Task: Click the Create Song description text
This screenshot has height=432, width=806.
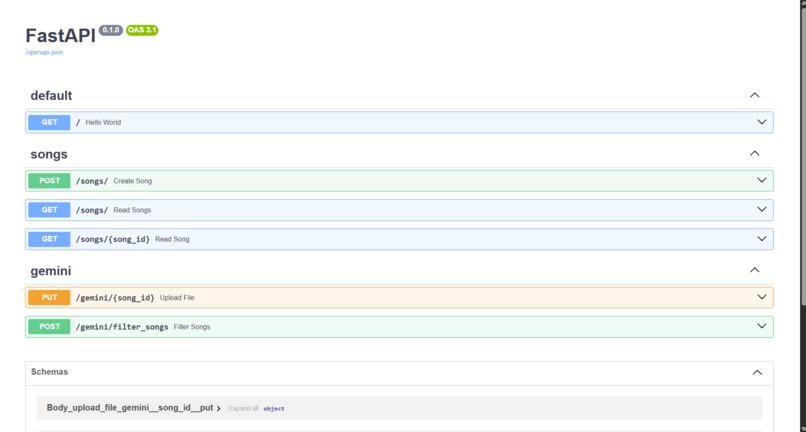Action: pyautogui.click(x=133, y=181)
